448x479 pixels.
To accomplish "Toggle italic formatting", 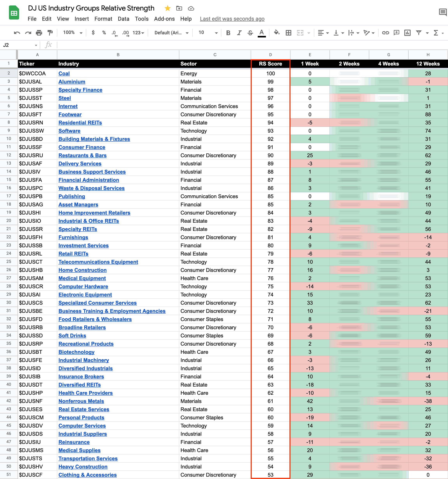I will point(239,33).
